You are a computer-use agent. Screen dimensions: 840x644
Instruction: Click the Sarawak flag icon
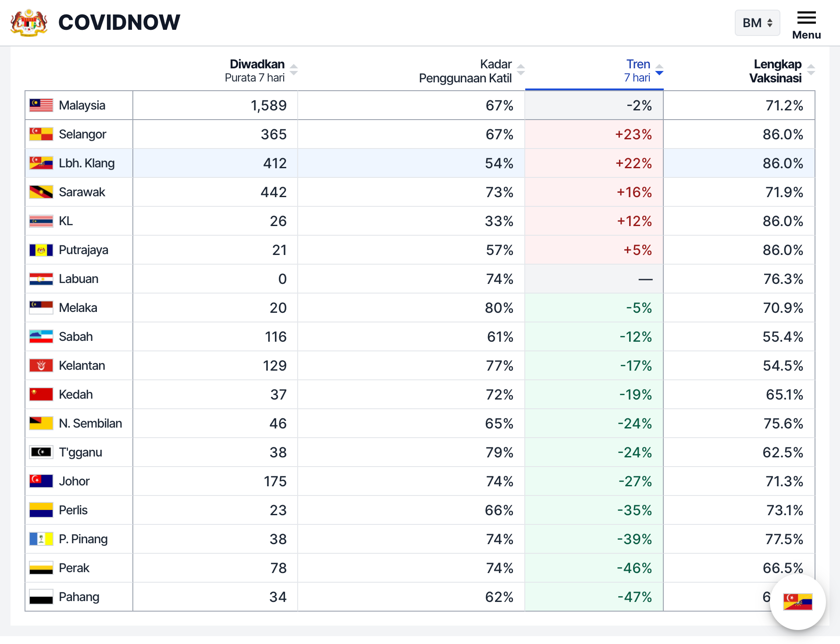(x=41, y=192)
